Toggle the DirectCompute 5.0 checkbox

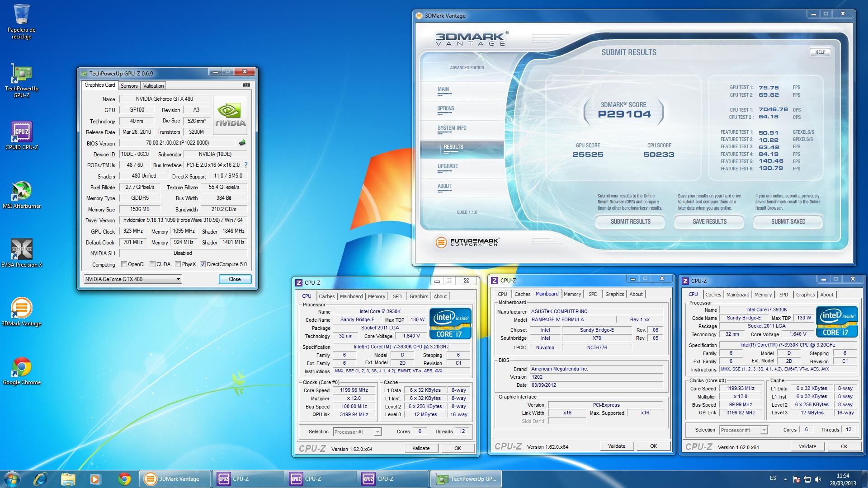[x=203, y=264]
